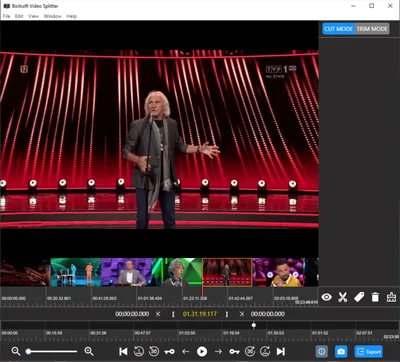Viewport: 400px width, 362px height.
Task: Click the timeline zoom slider
Action: click(52, 351)
